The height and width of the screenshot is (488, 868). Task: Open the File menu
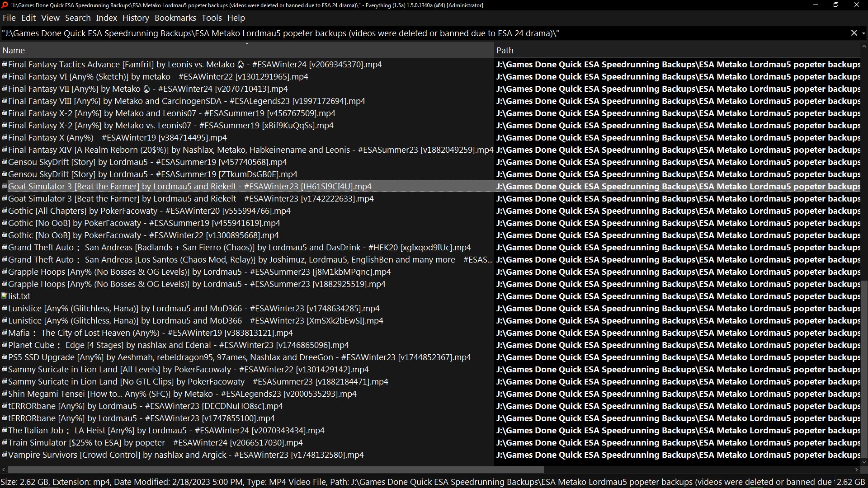9,18
